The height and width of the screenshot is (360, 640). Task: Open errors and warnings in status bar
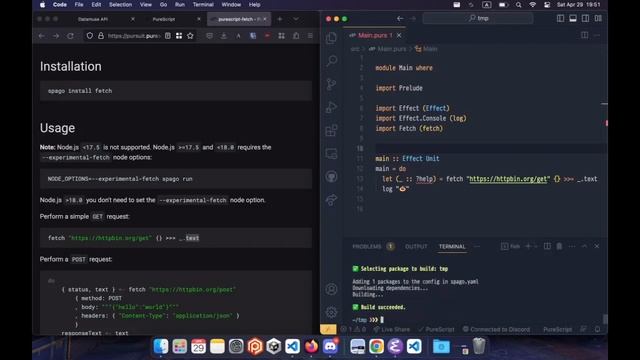point(354,329)
